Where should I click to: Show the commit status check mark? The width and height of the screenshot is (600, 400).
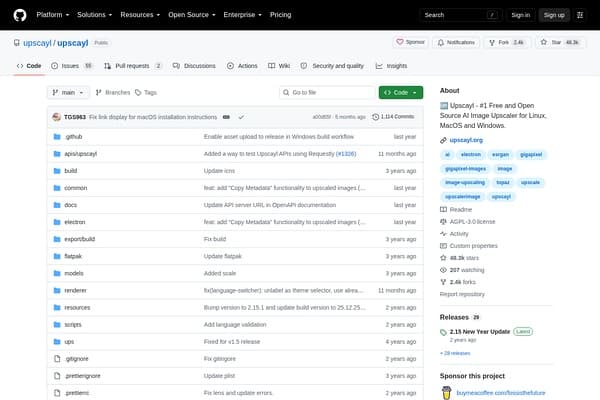(241, 117)
